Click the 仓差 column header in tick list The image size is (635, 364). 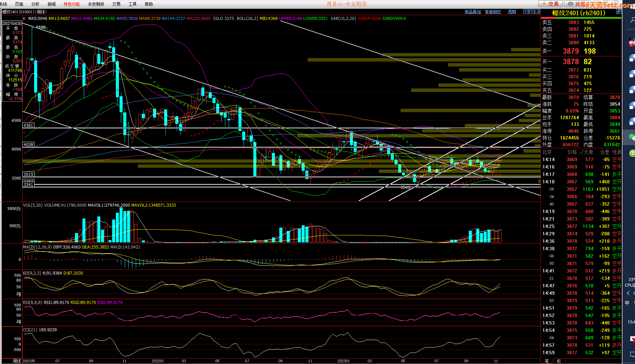605,152
